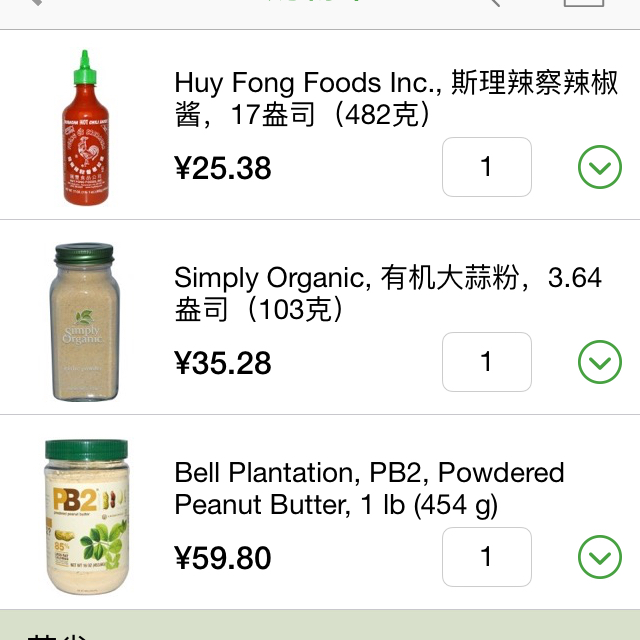640x640 pixels.
Task: Edit quantity of Simply Organic garlic powder
Action: point(487,362)
